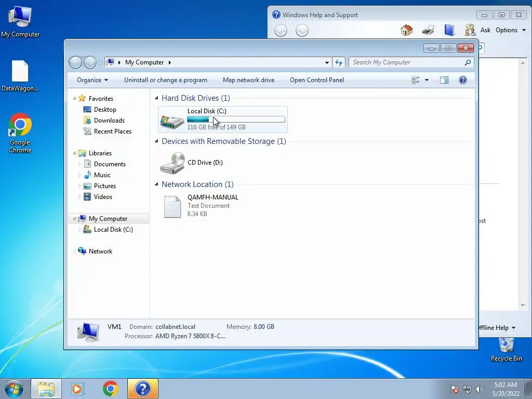Click Map network drive
532x399 pixels.
(249, 80)
